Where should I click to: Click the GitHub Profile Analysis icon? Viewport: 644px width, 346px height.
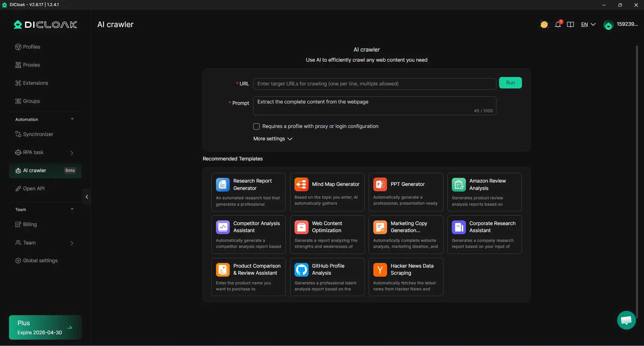pos(301,270)
